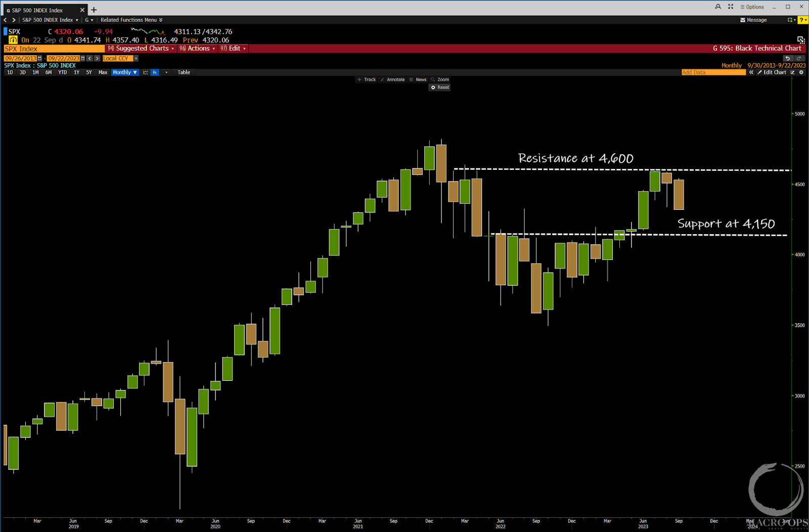Click the Add Data input field
The width and height of the screenshot is (809, 532).
click(713, 72)
